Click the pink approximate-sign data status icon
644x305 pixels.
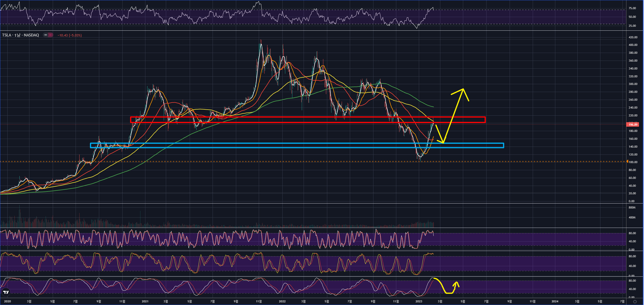point(50,35)
